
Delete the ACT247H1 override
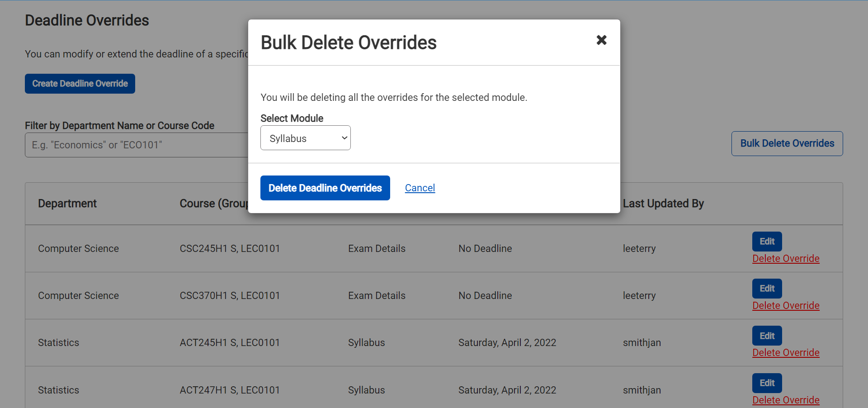point(786,400)
